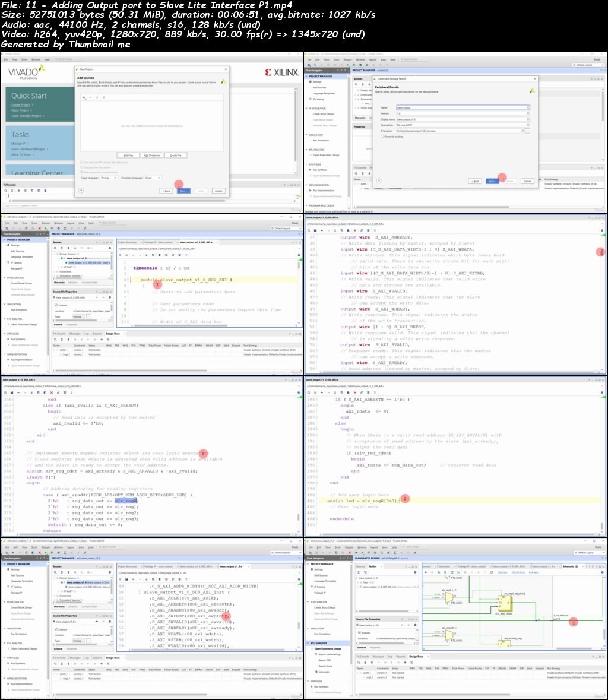Click the Description field in the Peripheral Details dialog
Viewport: 608px width, 700px height.
point(463,125)
